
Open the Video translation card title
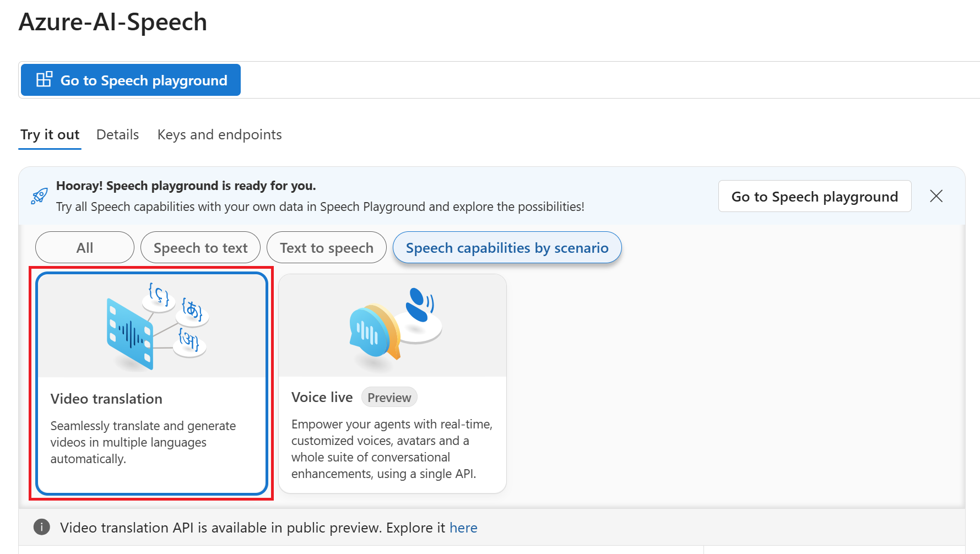[x=106, y=399]
